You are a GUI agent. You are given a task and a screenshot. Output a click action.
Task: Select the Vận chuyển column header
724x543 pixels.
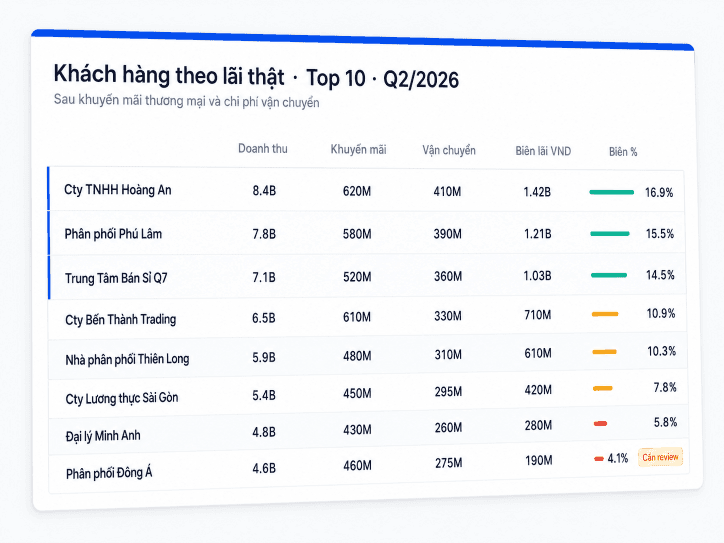pyautogui.click(x=449, y=151)
